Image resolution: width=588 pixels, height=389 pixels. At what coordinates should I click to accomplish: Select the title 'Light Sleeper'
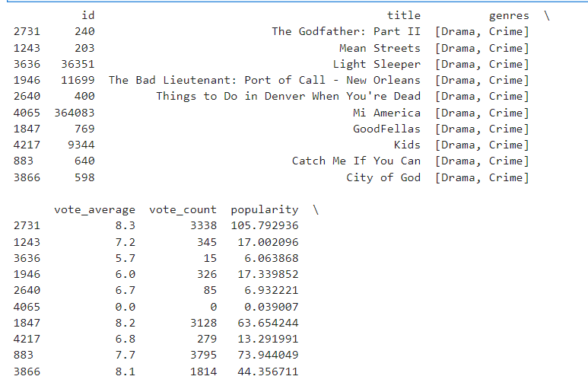[377, 64]
